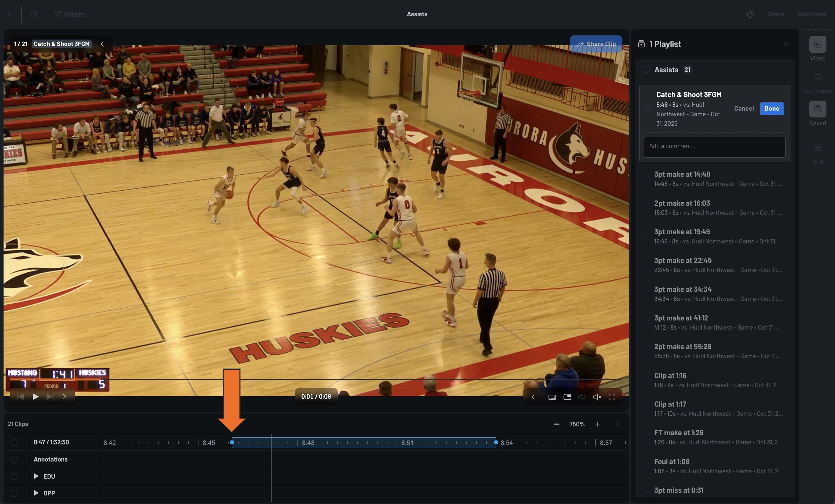The width and height of the screenshot is (835, 504).
Task: Select the clip end handle on timeline
Action: point(496,442)
